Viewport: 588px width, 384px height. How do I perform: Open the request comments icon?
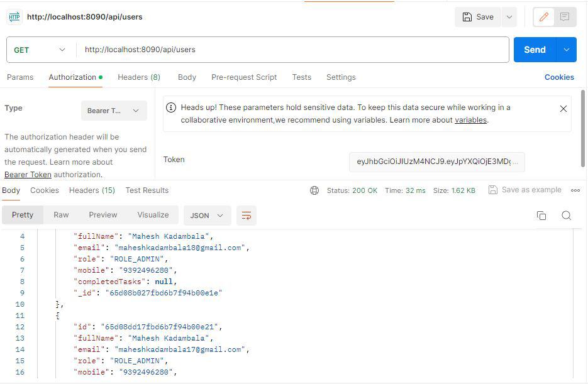[x=564, y=17]
